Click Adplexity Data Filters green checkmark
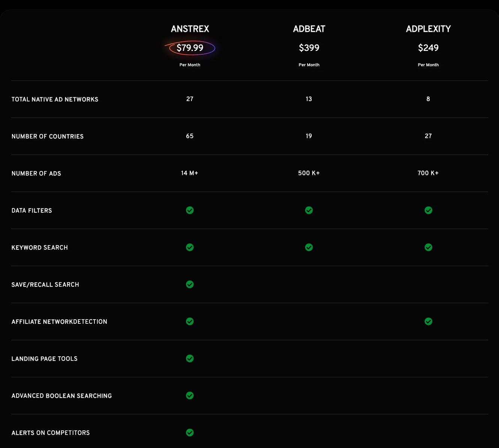This screenshot has height=448, width=499. [x=429, y=210]
